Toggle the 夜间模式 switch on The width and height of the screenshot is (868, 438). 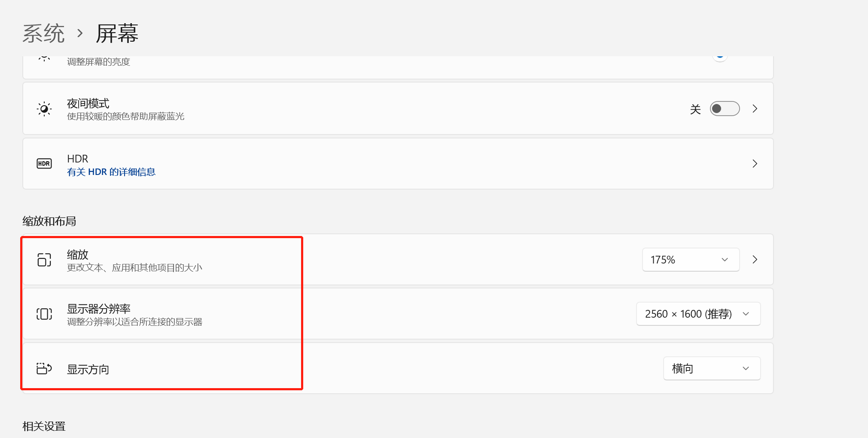725,109
